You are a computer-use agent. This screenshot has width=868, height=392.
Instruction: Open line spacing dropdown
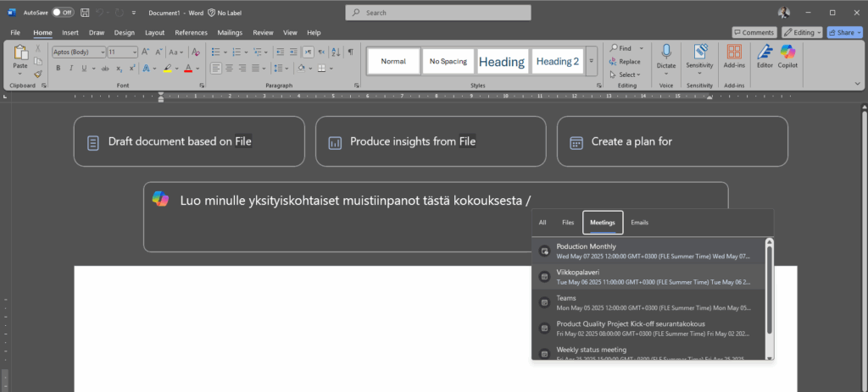(x=281, y=69)
